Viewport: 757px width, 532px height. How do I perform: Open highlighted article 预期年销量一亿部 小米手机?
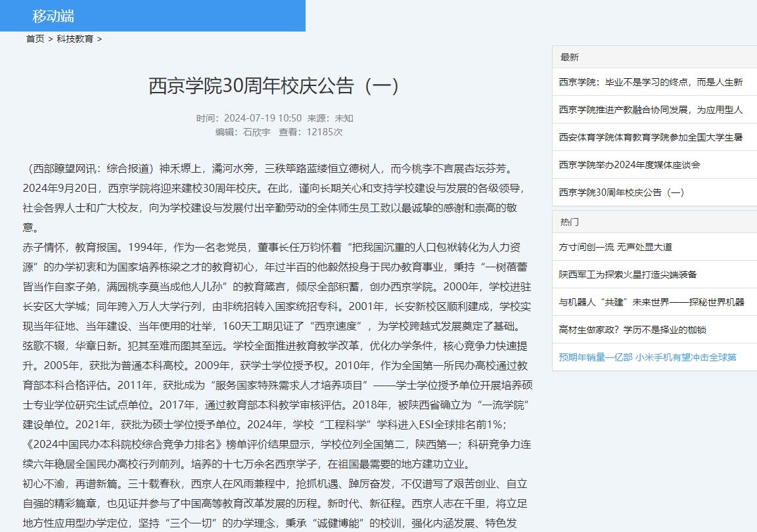(x=648, y=357)
